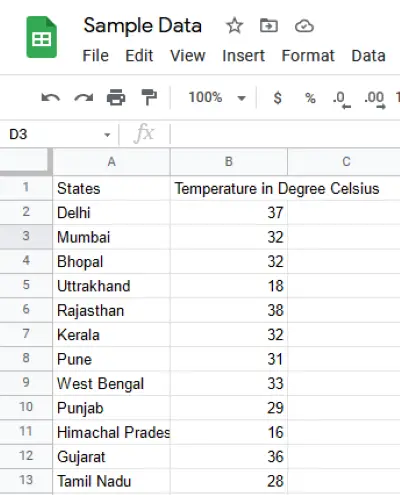Open the File menu
400x495 pixels.
pyautogui.click(x=96, y=56)
